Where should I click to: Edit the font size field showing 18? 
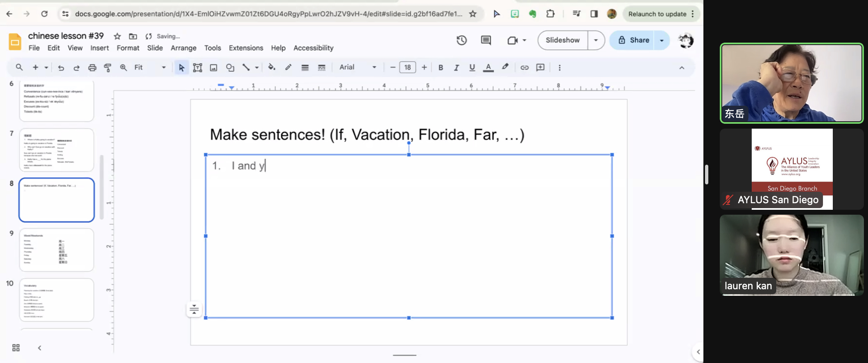point(408,67)
